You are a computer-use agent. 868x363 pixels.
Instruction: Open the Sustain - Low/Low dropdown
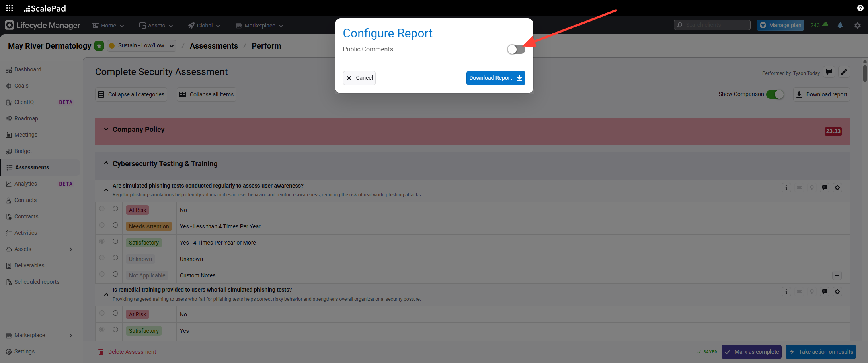pos(142,46)
